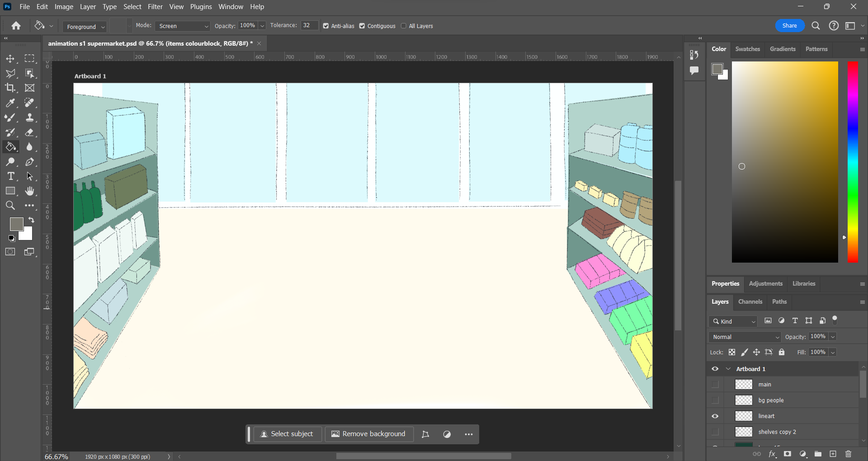Click the Remove background button
The height and width of the screenshot is (461, 868).
368,434
